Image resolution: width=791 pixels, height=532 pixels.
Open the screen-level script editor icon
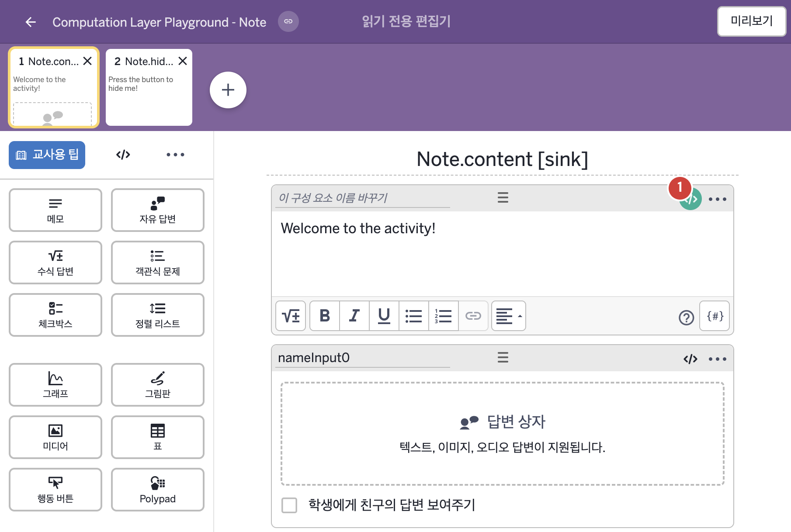point(123,155)
